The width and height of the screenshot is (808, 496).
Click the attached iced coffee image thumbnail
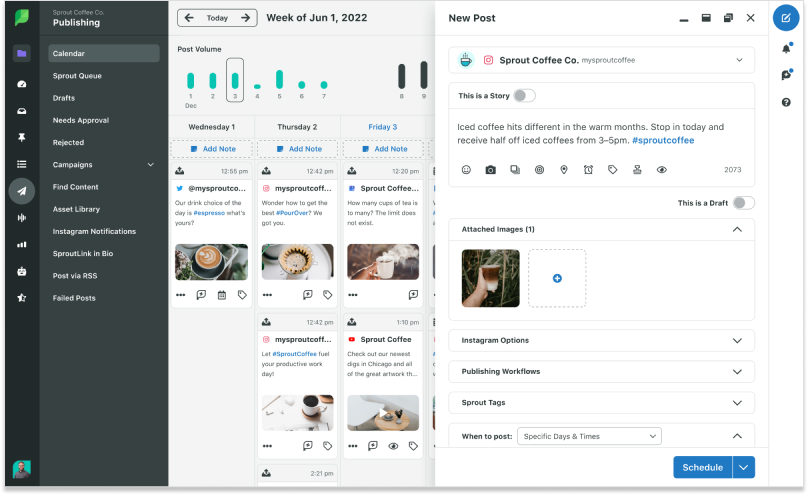[x=491, y=278]
